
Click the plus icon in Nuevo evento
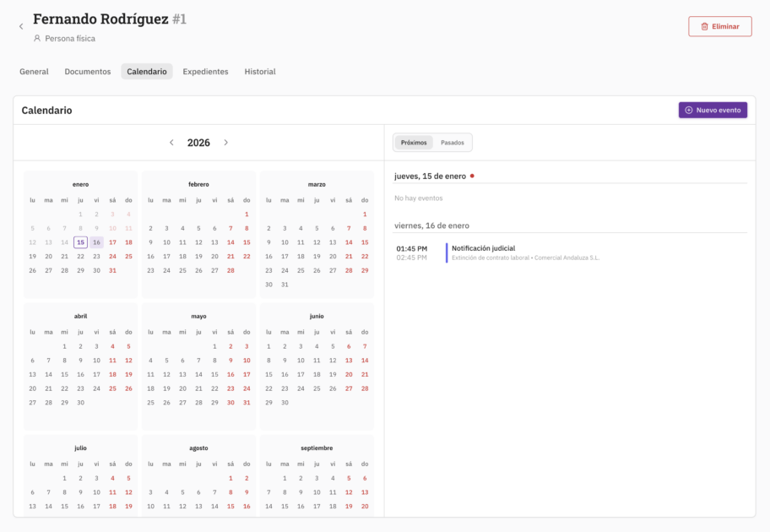(689, 111)
